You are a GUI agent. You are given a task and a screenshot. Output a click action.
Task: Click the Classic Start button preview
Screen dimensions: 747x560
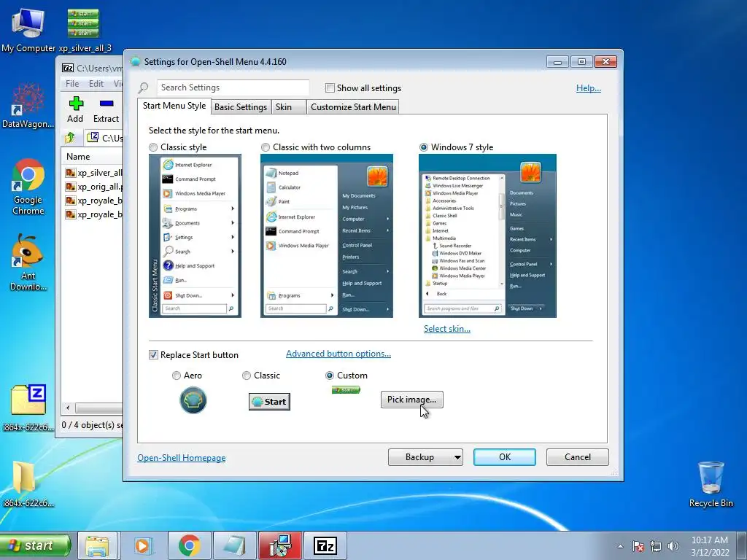pyautogui.click(x=269, y=402)
